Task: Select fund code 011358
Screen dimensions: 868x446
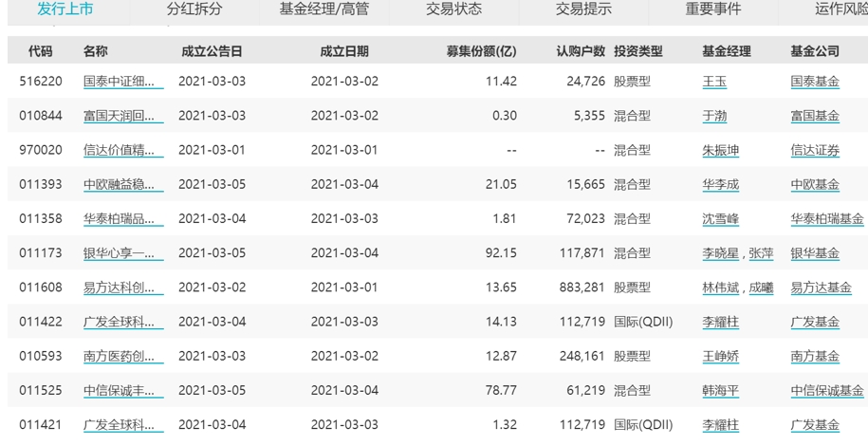Action: tap(41, 219)
